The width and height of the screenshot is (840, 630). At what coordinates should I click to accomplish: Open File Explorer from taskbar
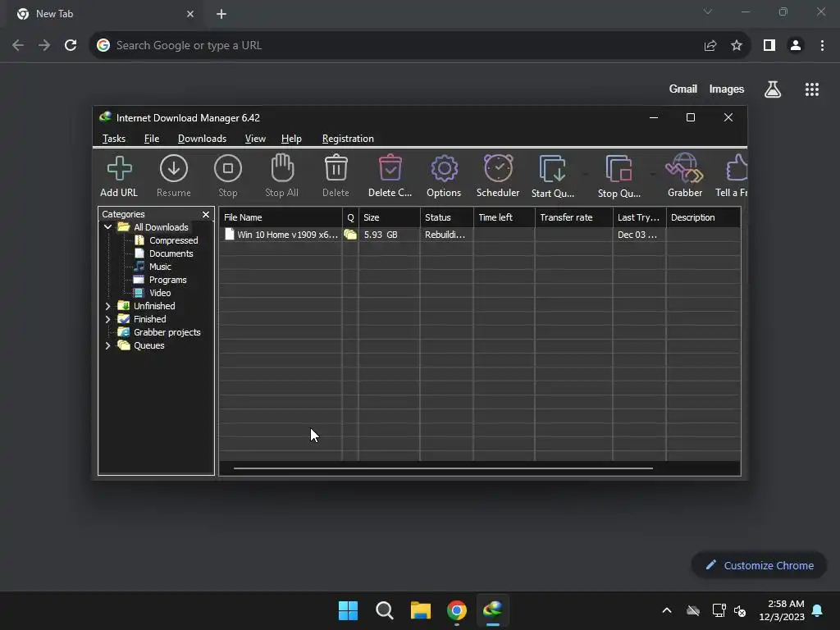click(x=421, y=610)
